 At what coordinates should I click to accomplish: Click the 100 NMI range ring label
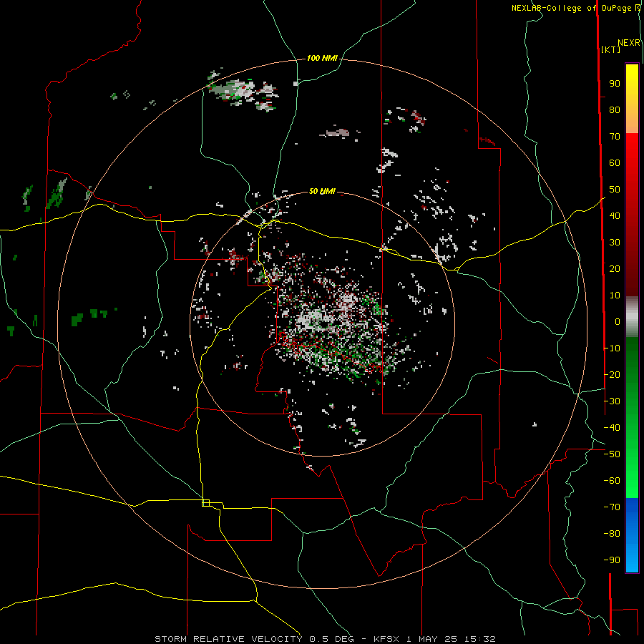pyautogui.click(x=322, y=58)
